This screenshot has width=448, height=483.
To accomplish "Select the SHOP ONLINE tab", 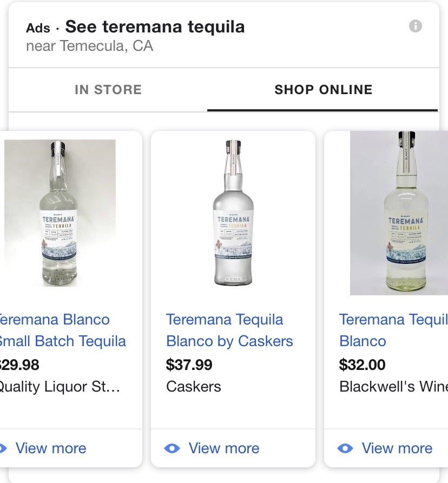I will [x=323, y=90].
